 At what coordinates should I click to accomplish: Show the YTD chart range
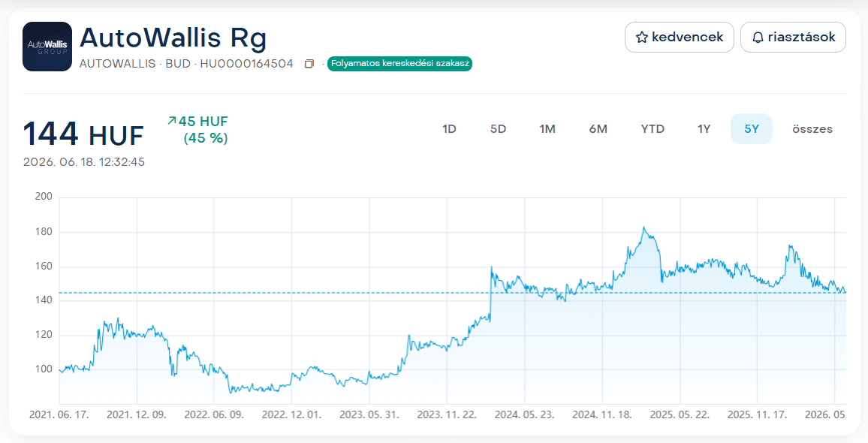(x=653, y=129)
